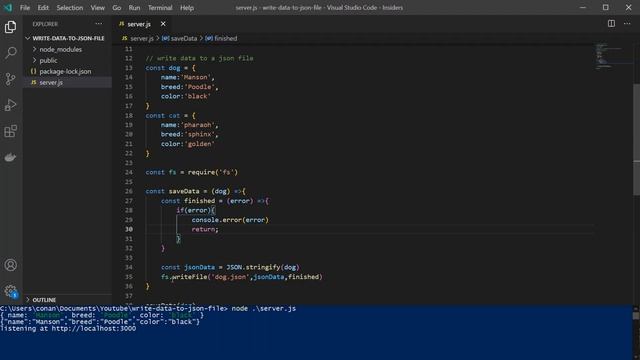Split the editor right
Screen dimensions: 640x360
611,24
